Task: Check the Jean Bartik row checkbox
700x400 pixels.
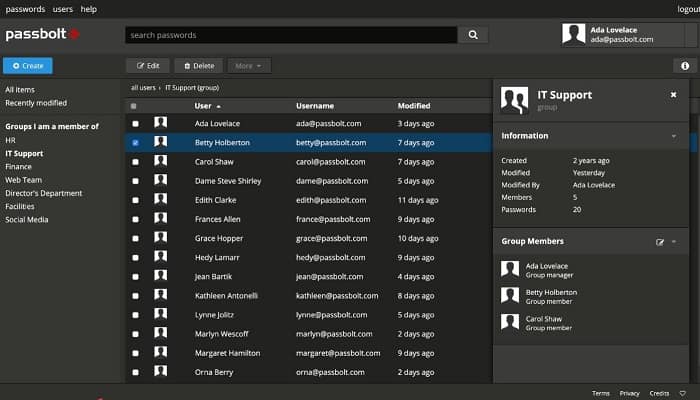Action: (135, 277)
